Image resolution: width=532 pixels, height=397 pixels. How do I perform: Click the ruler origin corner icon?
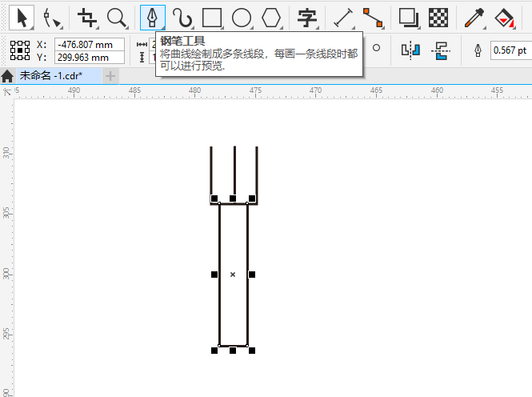[x=6, y=92]
